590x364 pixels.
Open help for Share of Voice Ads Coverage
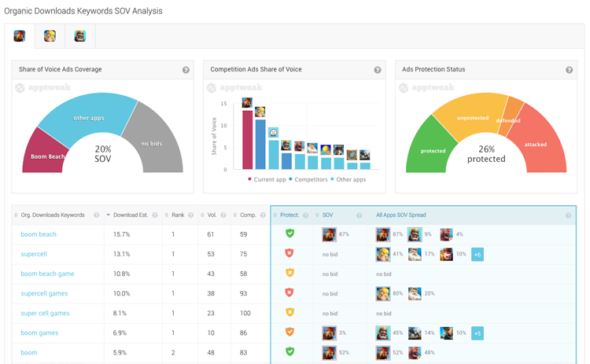click(186, 70)
